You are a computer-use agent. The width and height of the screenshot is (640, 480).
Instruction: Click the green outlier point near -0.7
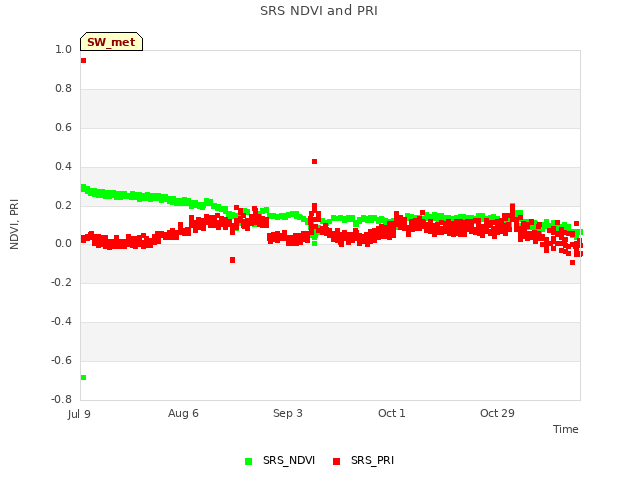pos(83,378)
